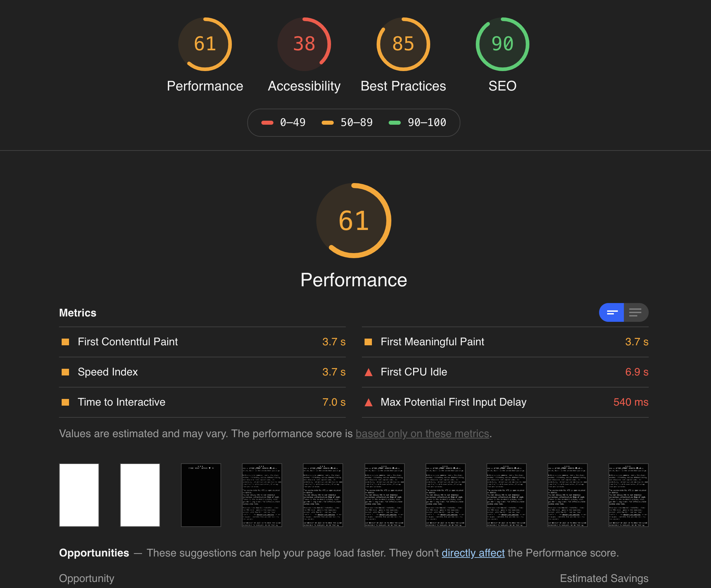Open the first blank filmstrip thumbnail
Screen dimensions: 711x588
pyautogui.click(x=79, y=495)
